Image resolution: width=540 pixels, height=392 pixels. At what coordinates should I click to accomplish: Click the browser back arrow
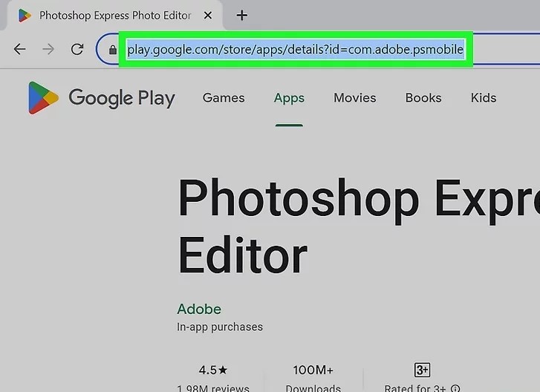19,49
